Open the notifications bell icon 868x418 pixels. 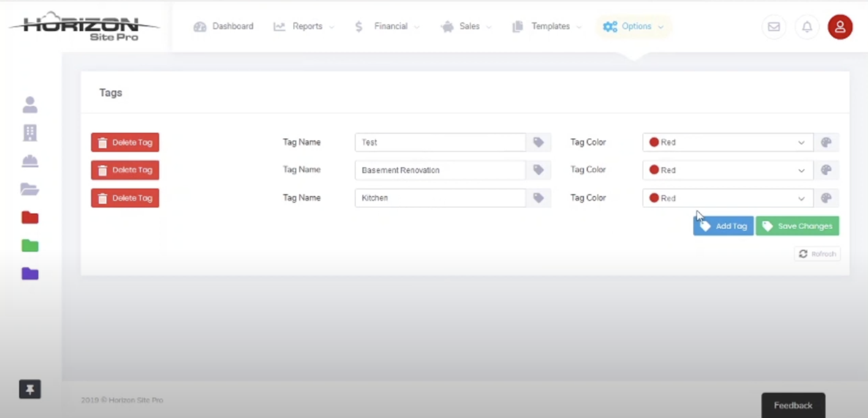tap(807, 27)
